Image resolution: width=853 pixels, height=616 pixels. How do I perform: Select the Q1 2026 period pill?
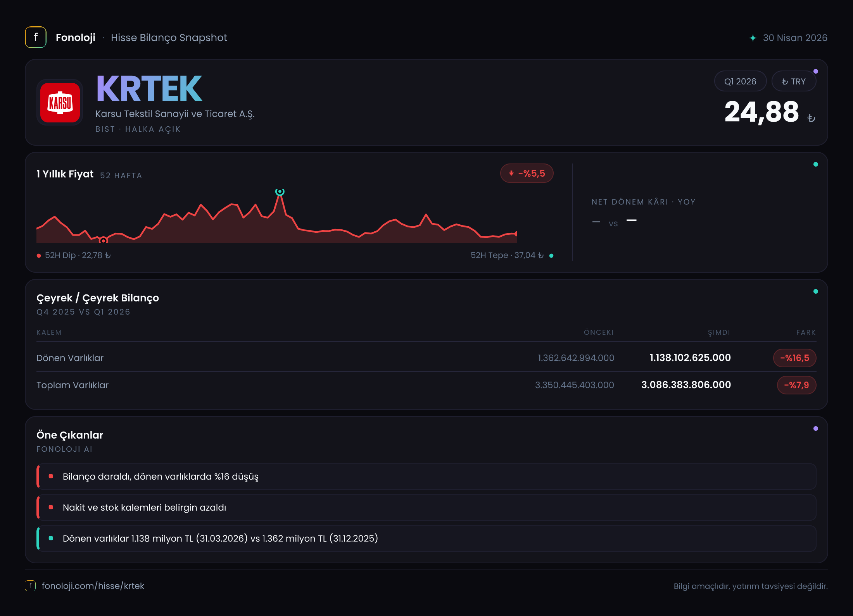coord(740,81)
